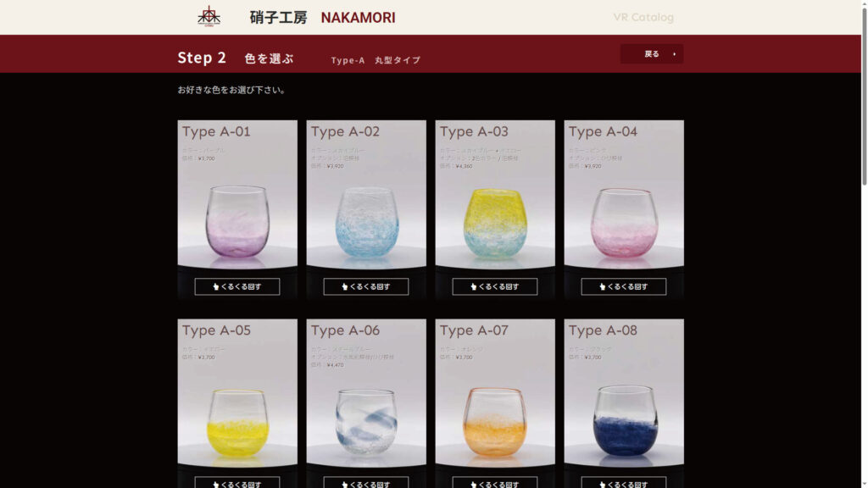Click hand icon on Type A-01 rotate button
868x488 pixels.
[216, 286]
